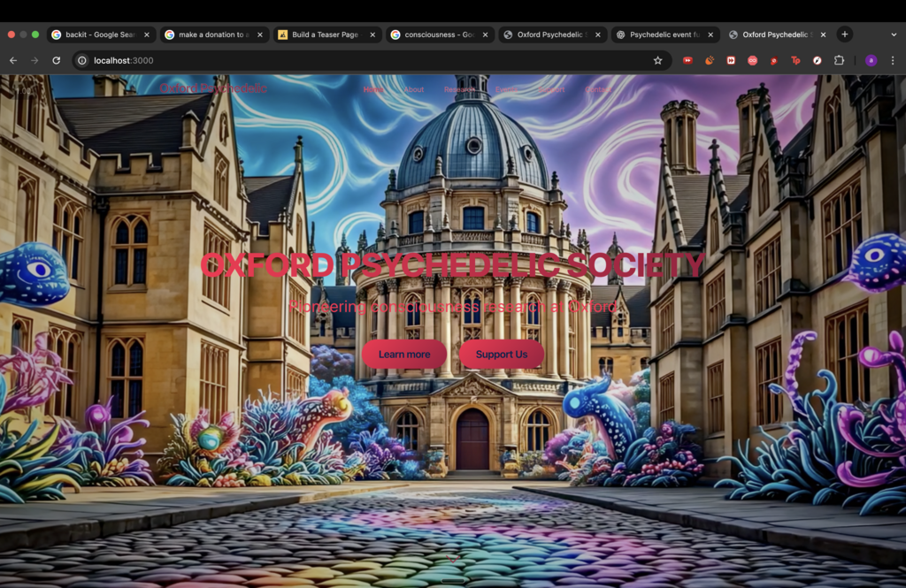Close the 'consciousness - Google' tab
This screenshot has width=906, height=588.
485,34
